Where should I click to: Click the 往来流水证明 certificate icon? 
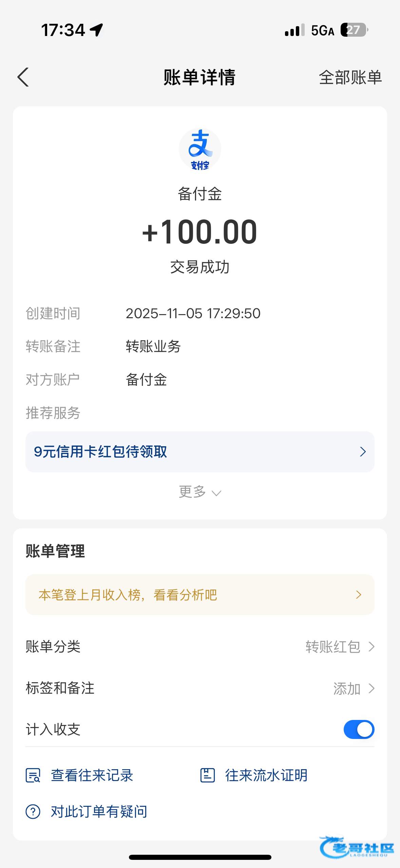207,775
